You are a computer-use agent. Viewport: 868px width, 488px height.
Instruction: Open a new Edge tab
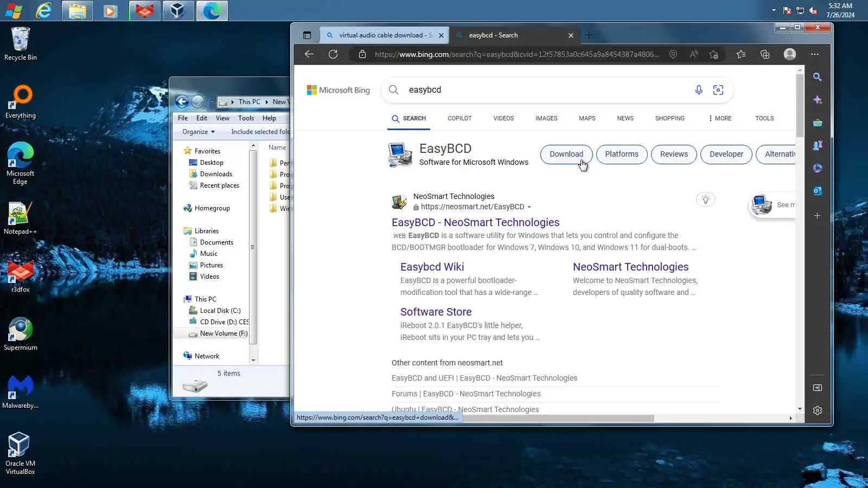(589, 35)
